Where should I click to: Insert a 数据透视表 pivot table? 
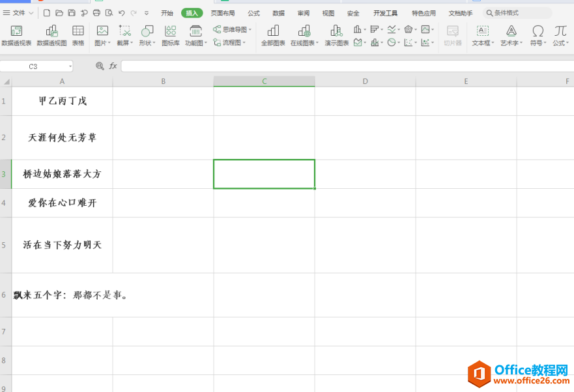click(16, 36)
